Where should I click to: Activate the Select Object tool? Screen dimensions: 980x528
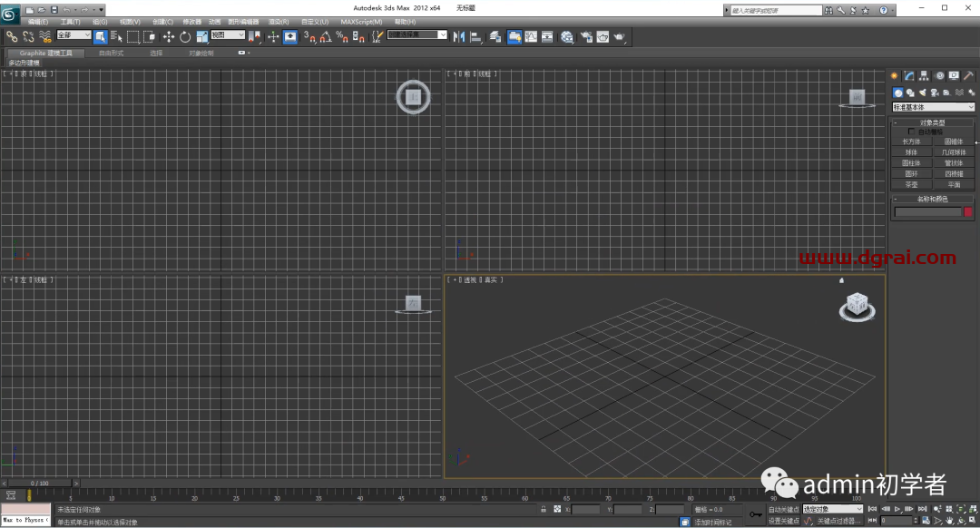[100, 37]
